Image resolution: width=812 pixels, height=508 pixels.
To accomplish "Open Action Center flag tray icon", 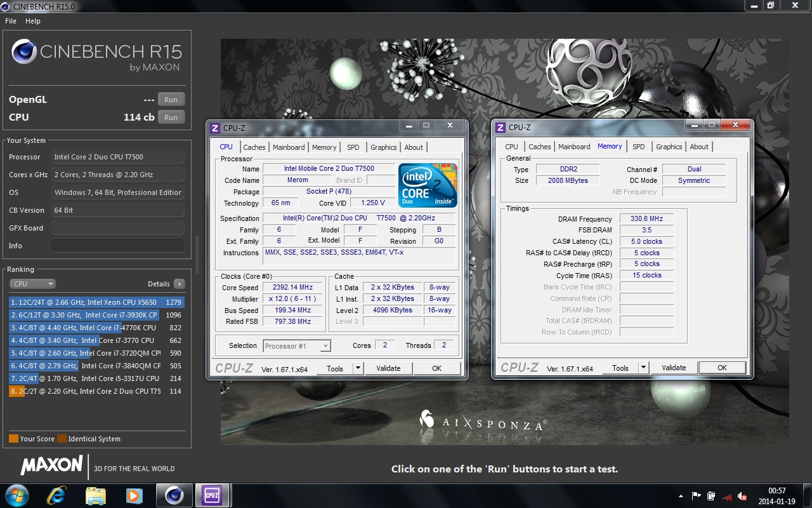I will pyautogui.click(x=697, y=496).
